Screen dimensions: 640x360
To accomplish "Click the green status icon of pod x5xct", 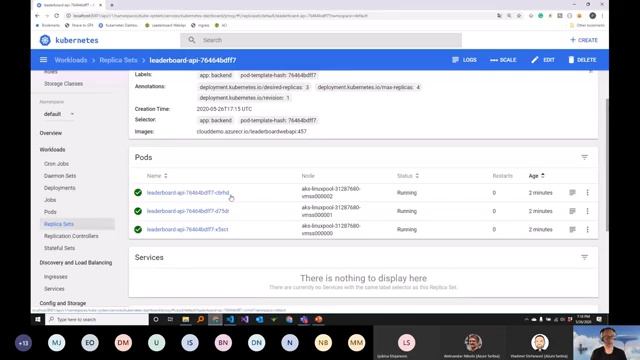I will pyautogui.click(x=138, y=229).
